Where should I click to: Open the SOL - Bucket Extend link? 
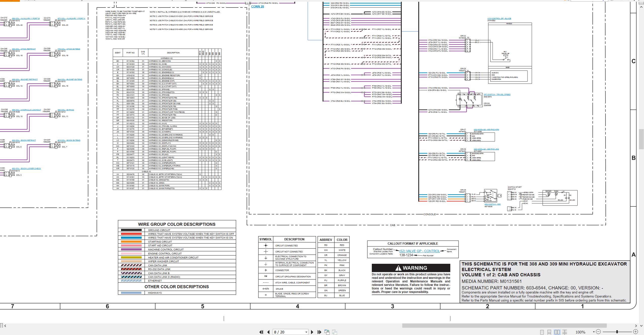point(70,79)
